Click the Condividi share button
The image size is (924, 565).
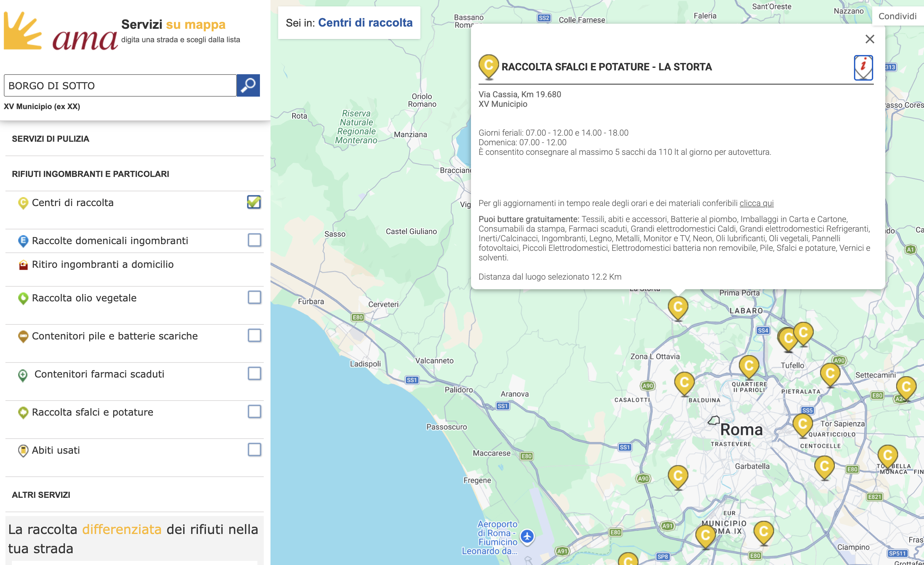click(x=897, y=16)
